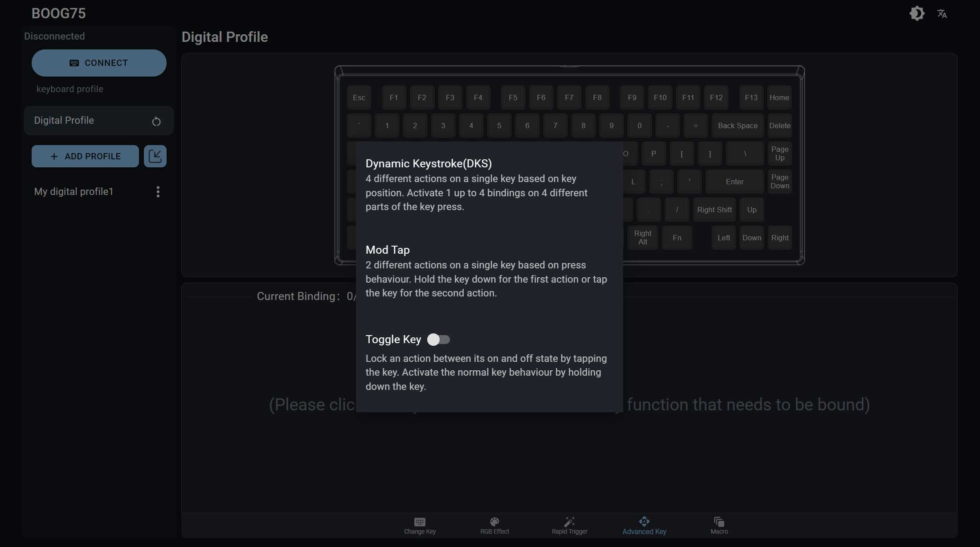
Task: Select Rapid Trigger tool
Action: (x=569, y=525)
